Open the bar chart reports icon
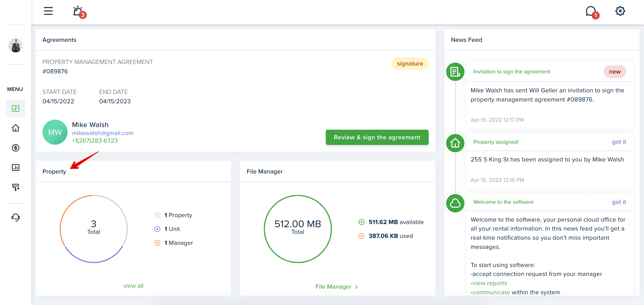 15,167
